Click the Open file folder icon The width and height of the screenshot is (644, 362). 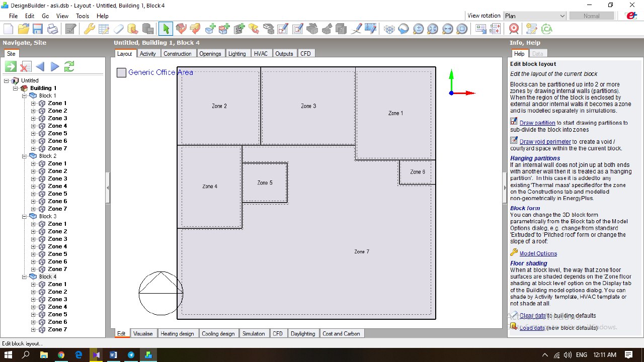(23, 29)
